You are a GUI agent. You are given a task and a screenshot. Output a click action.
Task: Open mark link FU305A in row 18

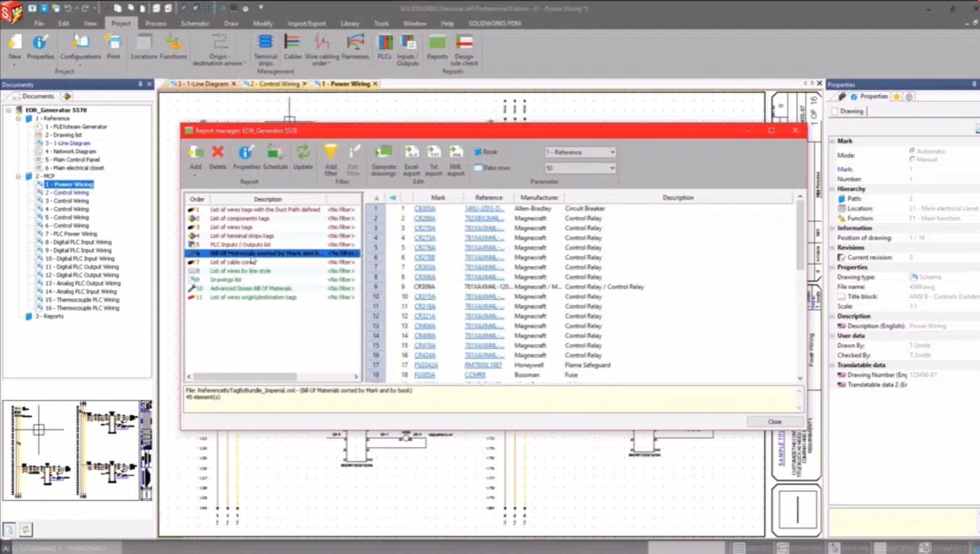tap(425, 375)
